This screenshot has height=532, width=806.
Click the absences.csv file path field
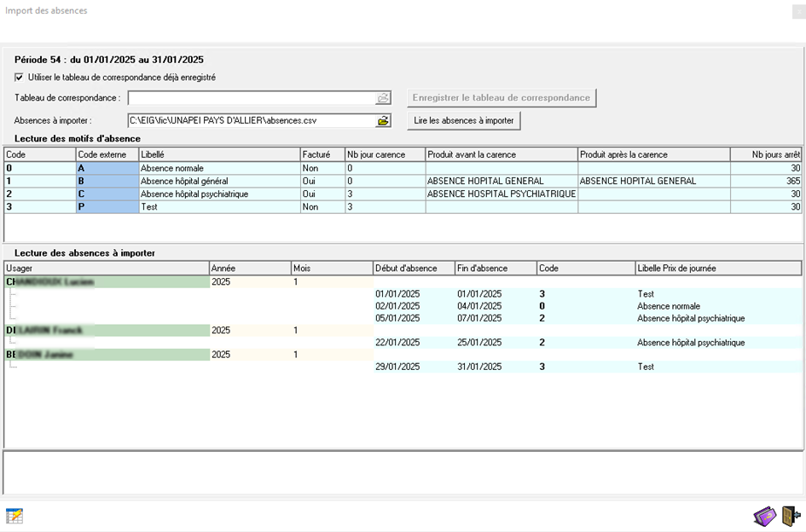[252, 121]
